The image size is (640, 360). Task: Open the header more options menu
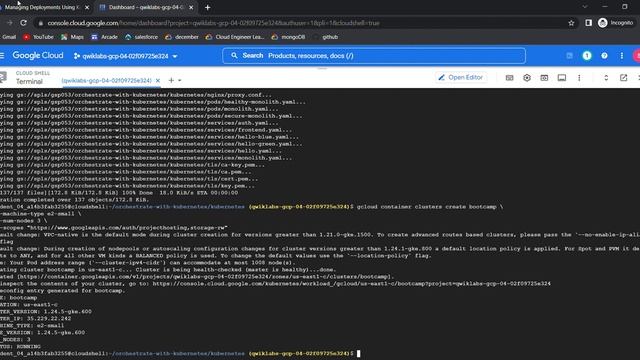tap(622, 56)
